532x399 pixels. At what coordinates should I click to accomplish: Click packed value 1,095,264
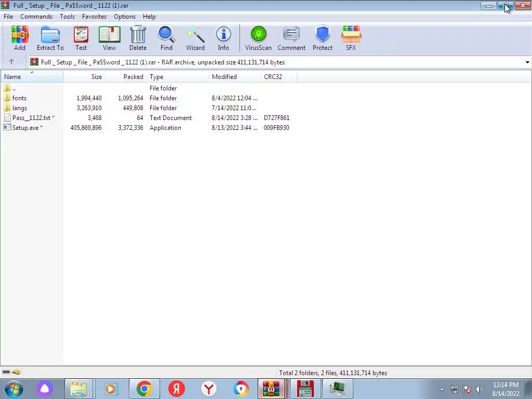click(130, 98)
